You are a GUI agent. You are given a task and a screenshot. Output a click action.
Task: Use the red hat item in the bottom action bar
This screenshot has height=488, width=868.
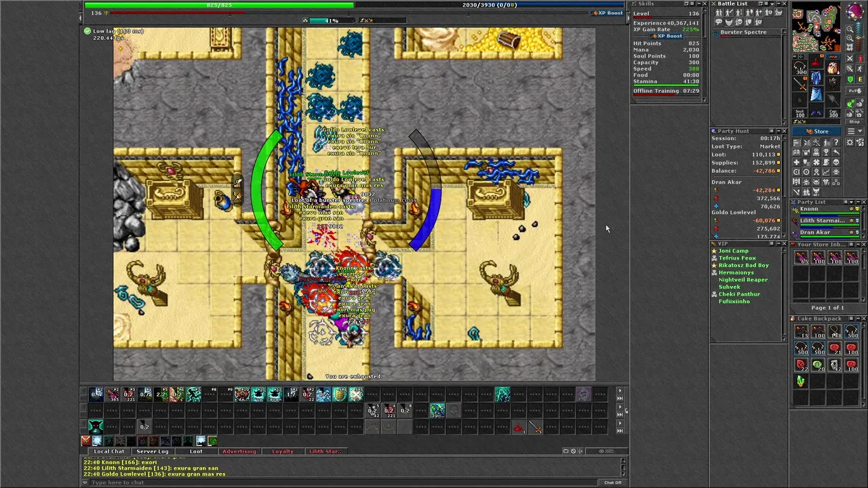[519, 428]
